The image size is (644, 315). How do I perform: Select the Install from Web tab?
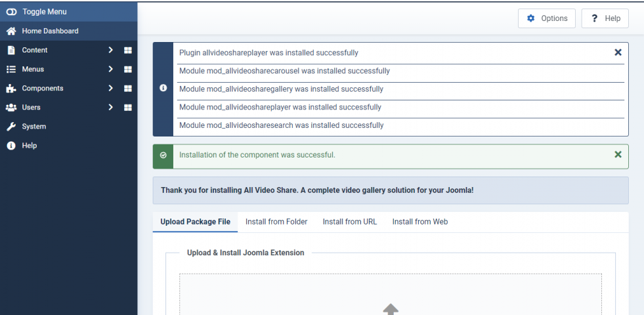coord(419,222)
